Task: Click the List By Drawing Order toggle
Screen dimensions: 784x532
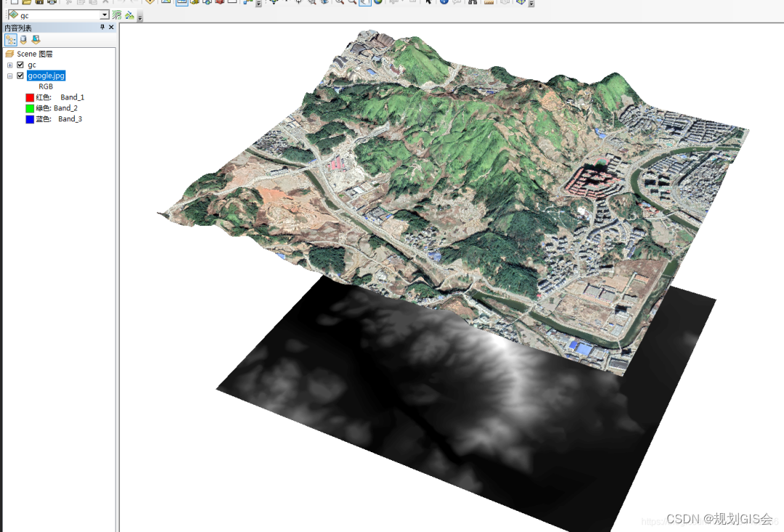Action: (11, 38)
